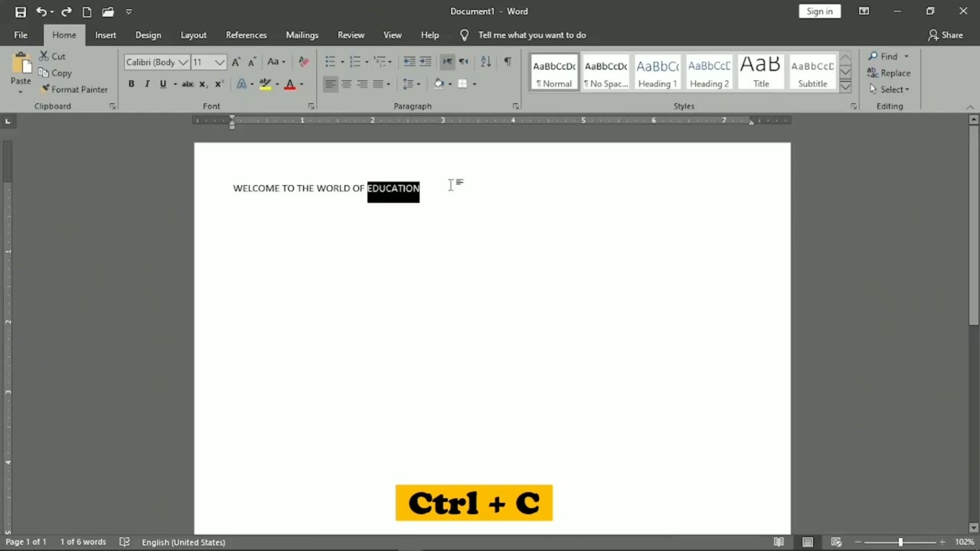The width and height of the screenshot is (980, 551).
Task: Copy the selected text
Action: 55,73
